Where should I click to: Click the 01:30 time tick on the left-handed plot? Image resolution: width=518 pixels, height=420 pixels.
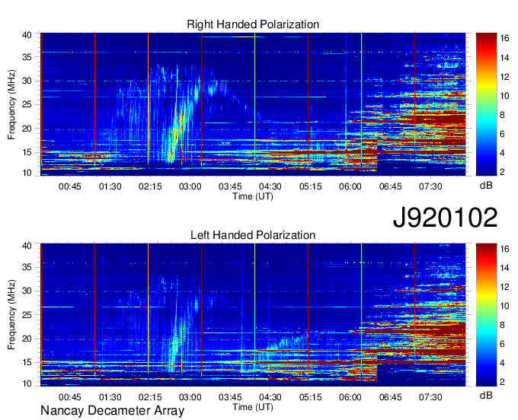[x=110, y=397]
